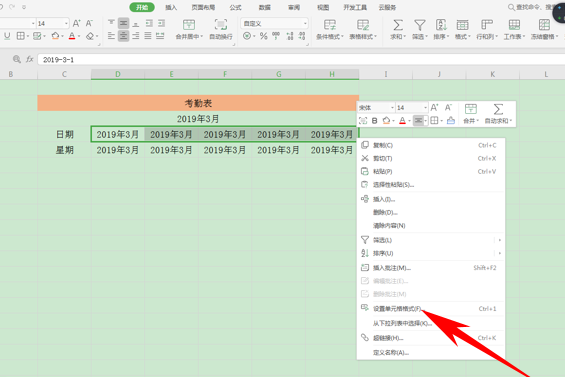Screen dimensions: 565x377
Task: Select Align Left icon in ribbon
Action: point(111,36)
